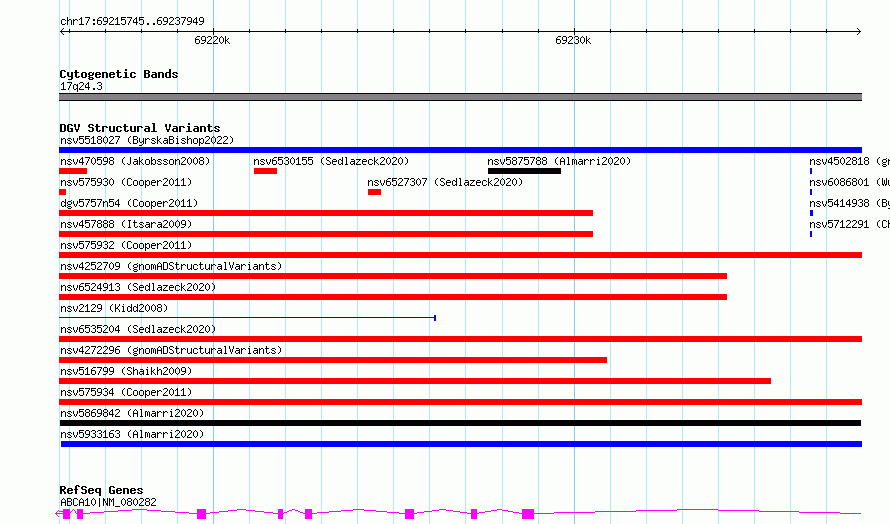
Task: Open the nsv5518027 (ByrskaBishop2022) label
Action: coord(147,140)
